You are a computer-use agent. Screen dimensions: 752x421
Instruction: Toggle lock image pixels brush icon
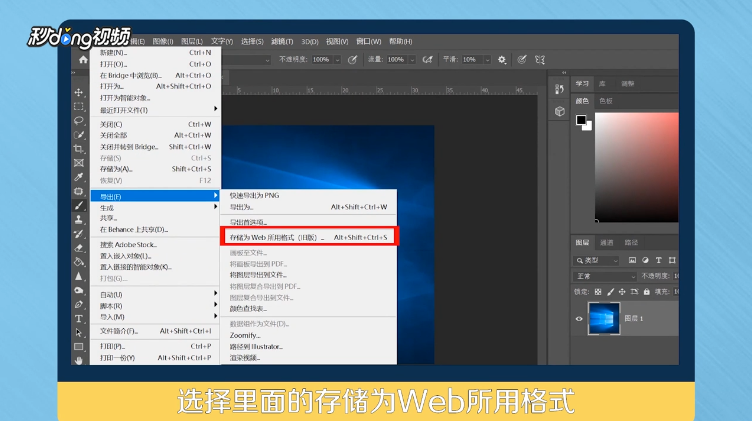(x=610, y=292)
